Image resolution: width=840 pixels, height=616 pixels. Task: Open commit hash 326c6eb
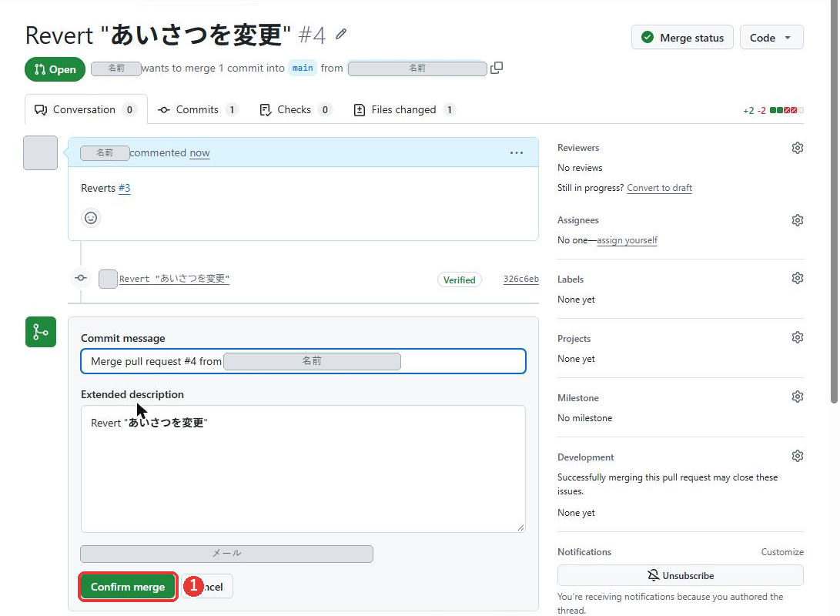(520, 279)
